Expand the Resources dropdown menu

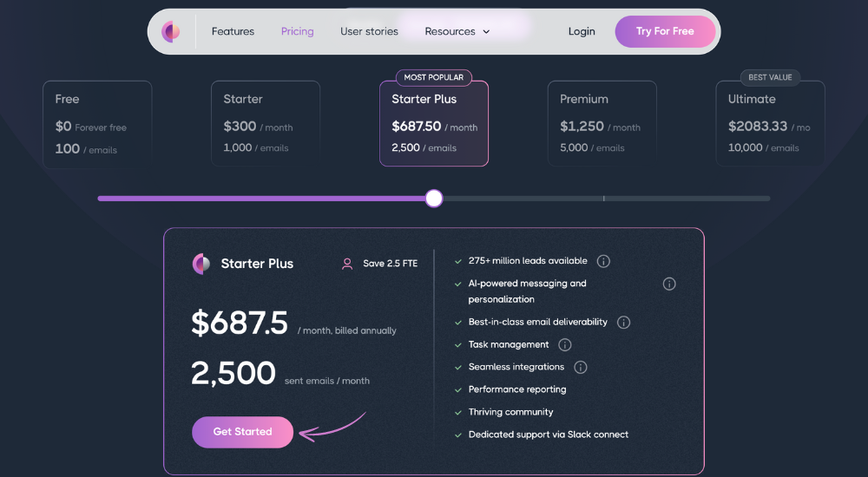(x=457, y=31)
